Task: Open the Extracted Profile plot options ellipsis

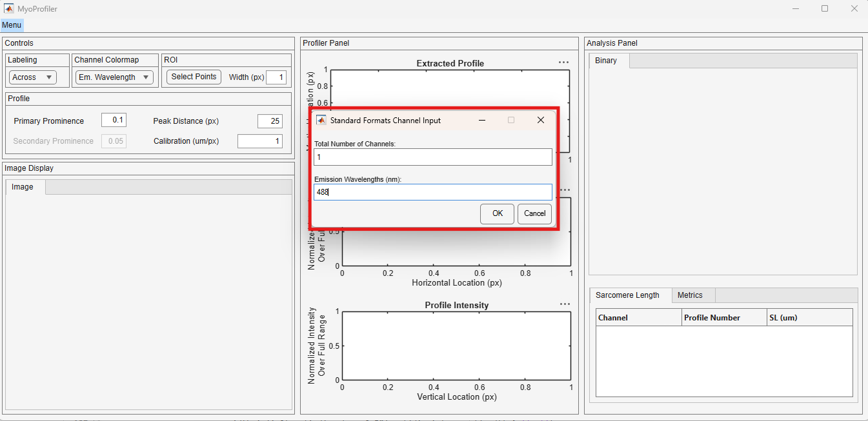Action: click(x=564, y=63)
